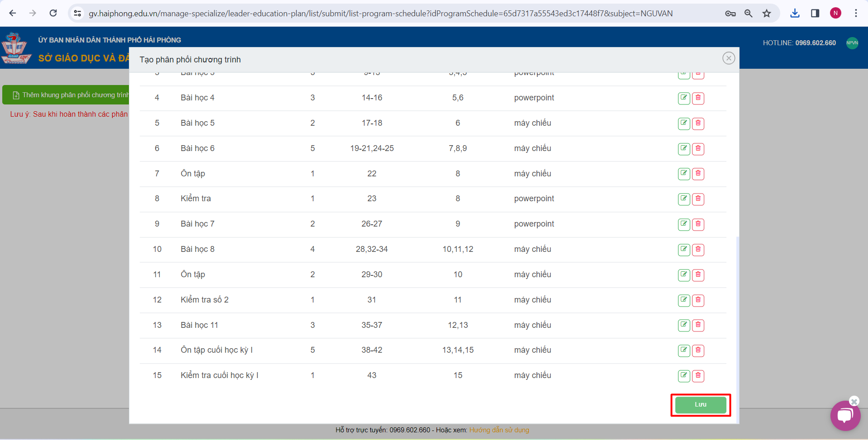This screenshot has width=868, height=440.
Task: Edit the Bài học 8 entry
Action: click(x=683, y=250)
